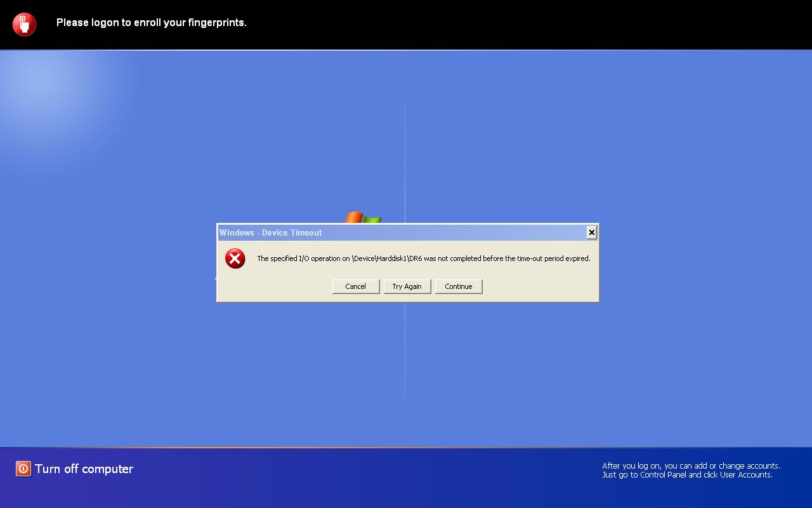The width and height of the screenshot is (812, 508).
Task: Click the Turn off computer label
Action: tap(84, 469)
